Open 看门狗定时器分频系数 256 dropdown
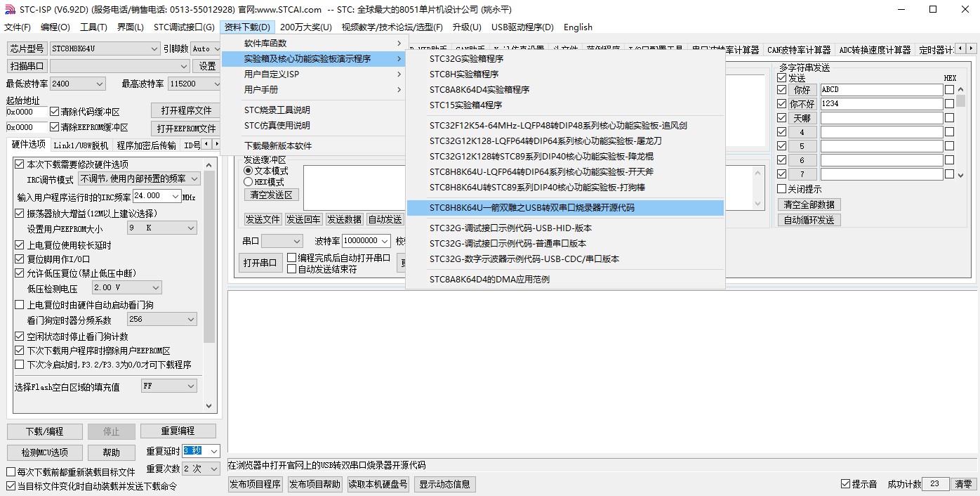Image resolution: width=980 pixels, height=496 pixels. pos(161,319)
